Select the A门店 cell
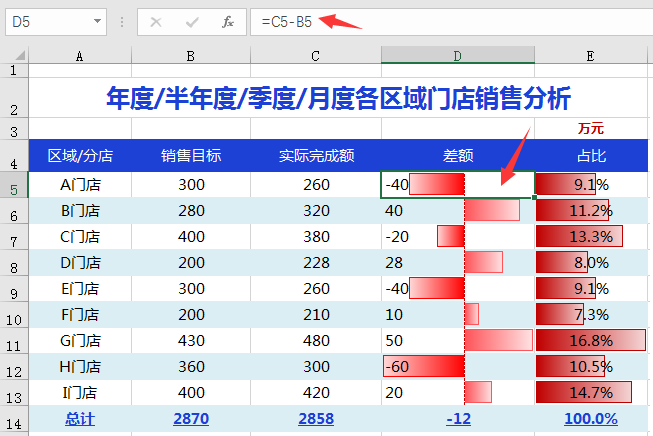This screenshot has width=653, height=436. (80, 184)
